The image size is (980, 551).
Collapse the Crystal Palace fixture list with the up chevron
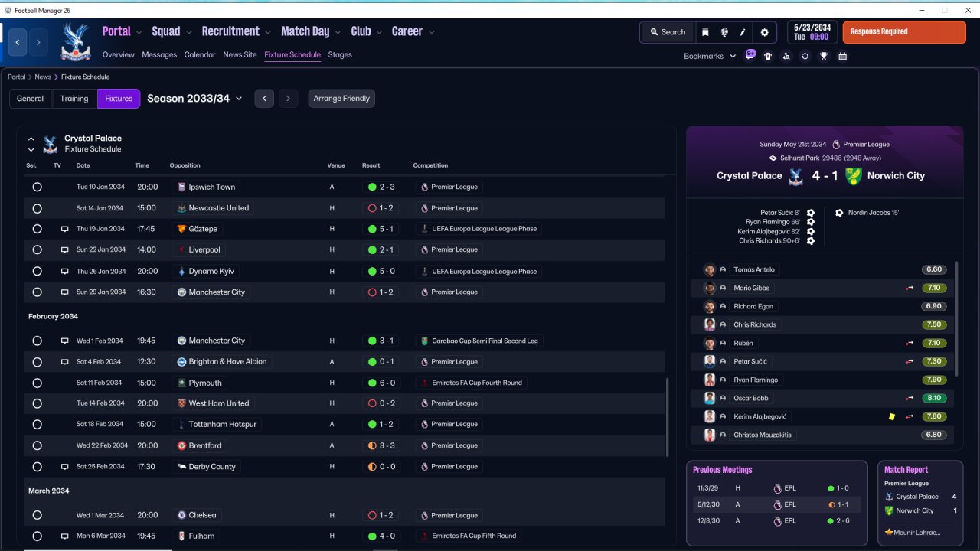click(x=31, y=139)
